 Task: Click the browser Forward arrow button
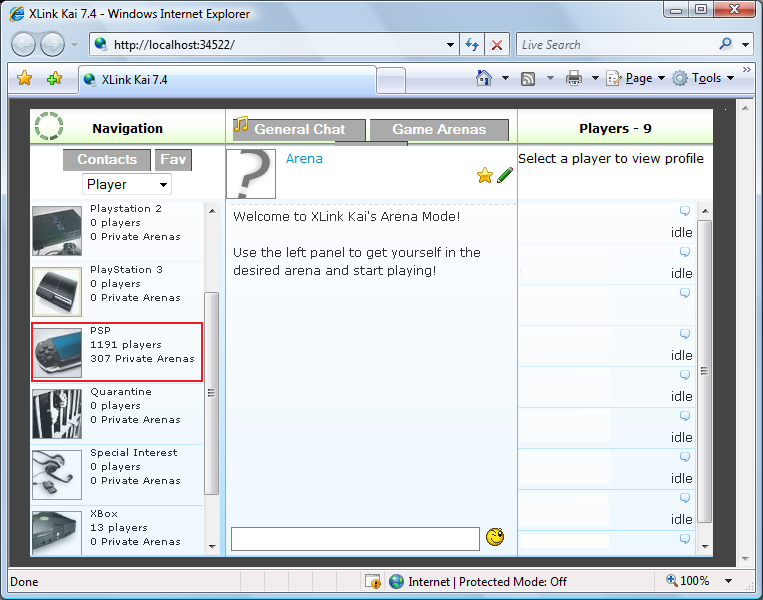(52, 45)
